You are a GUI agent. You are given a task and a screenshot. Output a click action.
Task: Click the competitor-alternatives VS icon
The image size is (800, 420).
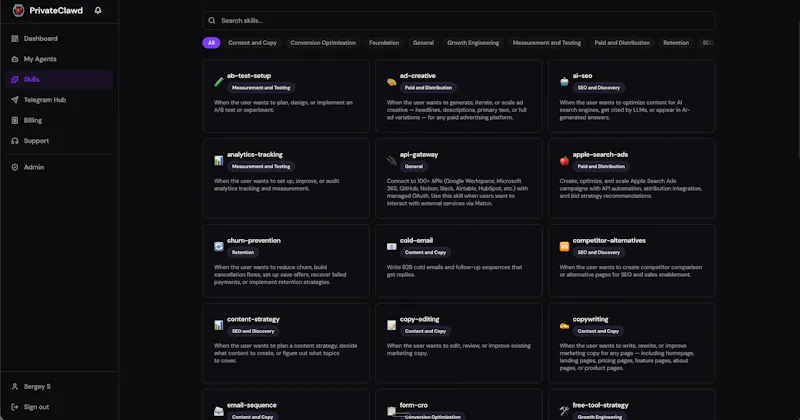(564, 246)
